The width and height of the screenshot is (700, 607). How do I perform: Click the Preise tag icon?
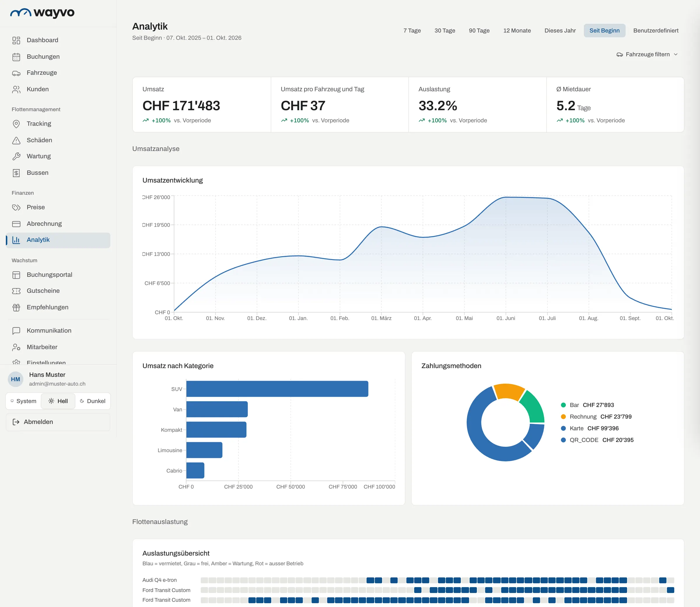pos(16,207)
